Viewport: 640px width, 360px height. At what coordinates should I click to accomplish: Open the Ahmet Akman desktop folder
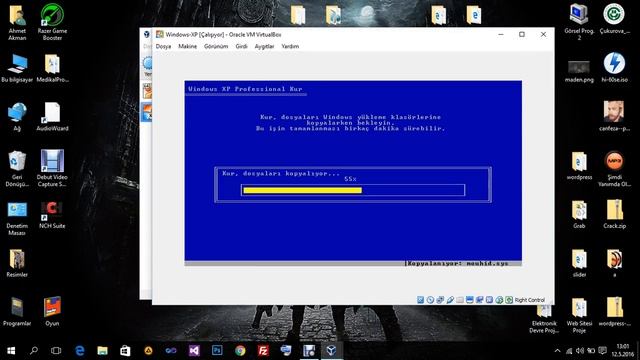click(x=17, y=22)
